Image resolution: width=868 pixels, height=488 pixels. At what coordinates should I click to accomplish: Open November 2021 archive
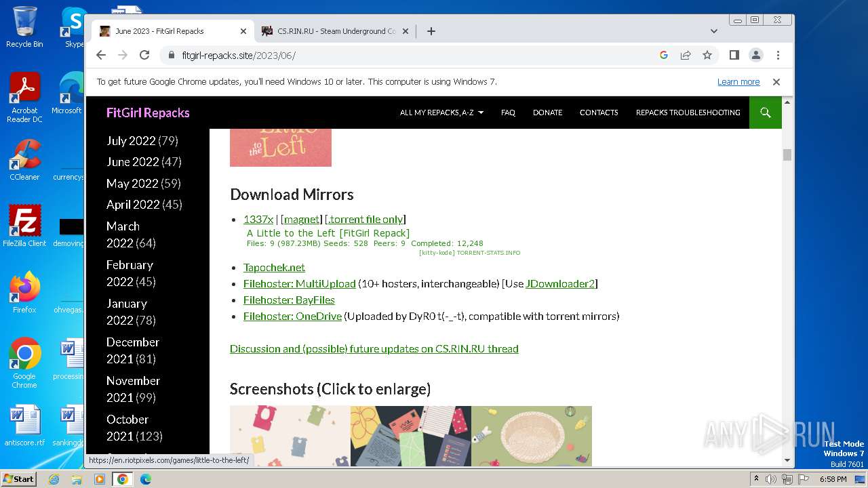pos(133,388)
